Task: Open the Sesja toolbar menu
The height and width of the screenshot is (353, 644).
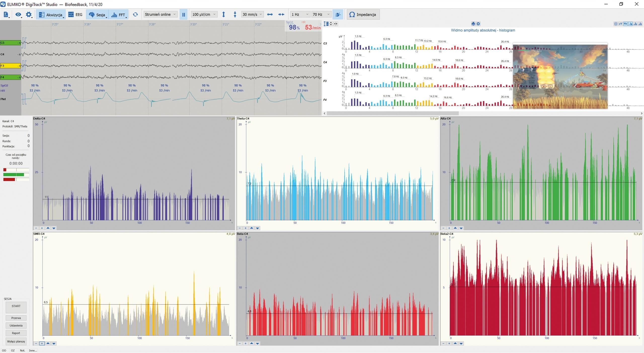Action: pyautogui.click(x=97, y=15)
